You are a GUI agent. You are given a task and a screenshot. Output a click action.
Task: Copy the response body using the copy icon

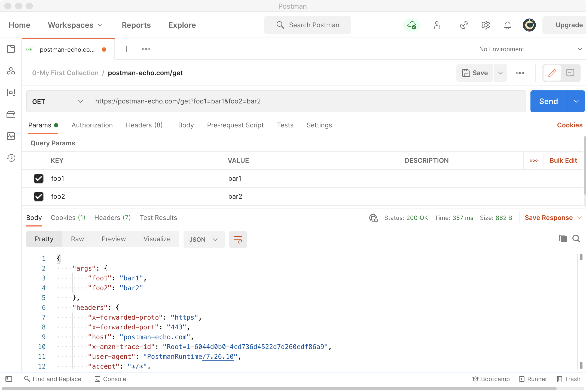coord(563,238)
